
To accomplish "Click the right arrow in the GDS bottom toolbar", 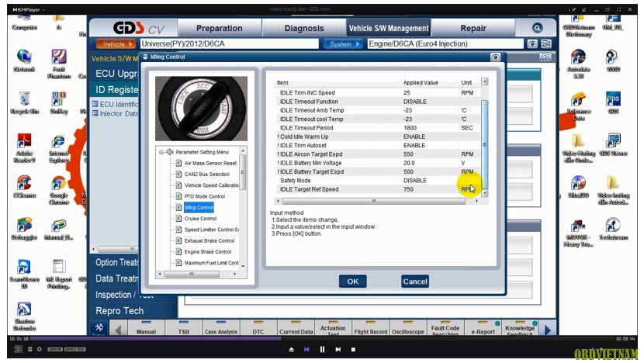I will click(548, 330).
